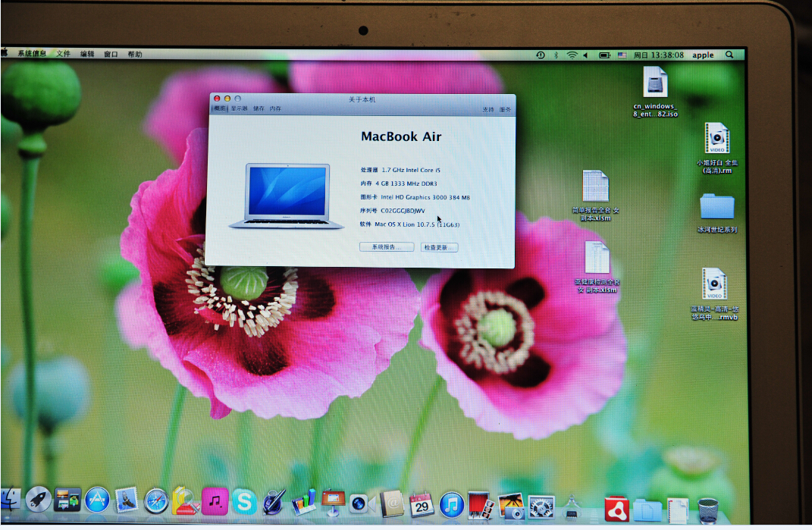Viewport: 812px width, 530px height.
Task: Switch to the 储存 tab
Action: (x=259, y=109)
